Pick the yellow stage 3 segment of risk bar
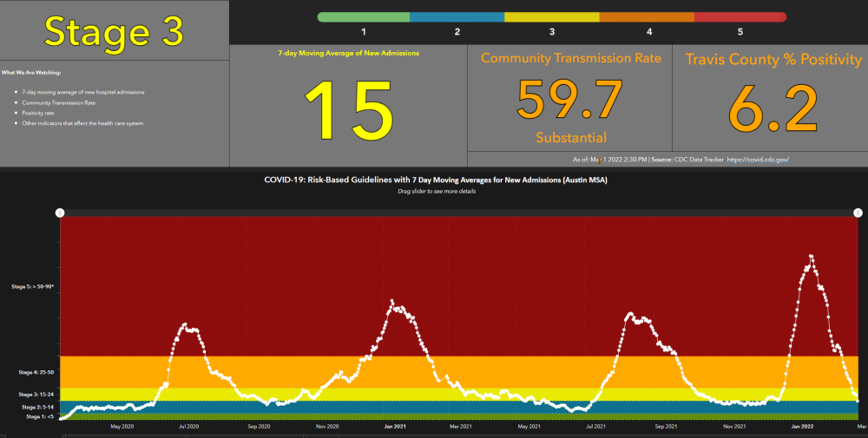Screen dimensions: 868x438 click(x=552, y=16)
